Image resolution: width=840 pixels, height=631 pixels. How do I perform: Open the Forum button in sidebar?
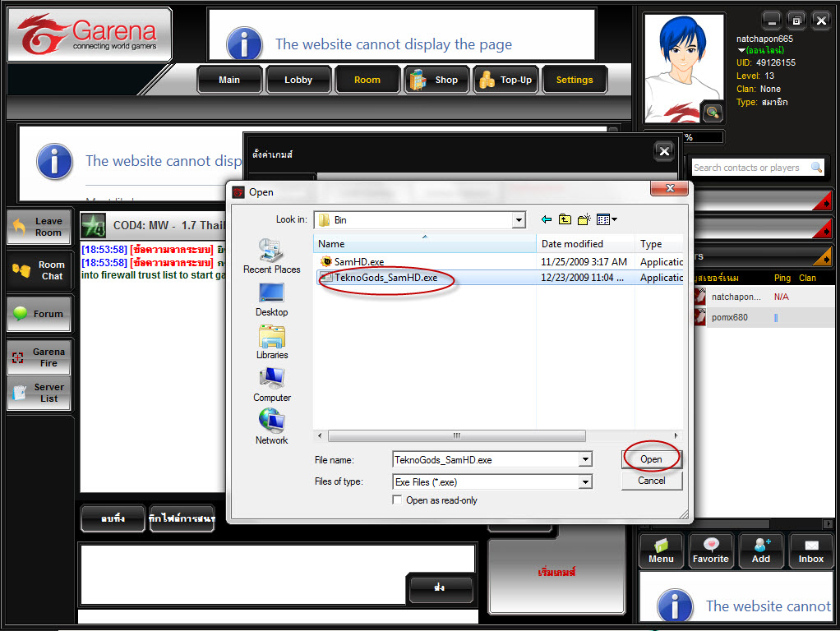pyautogui.click(x=39, y=314)
